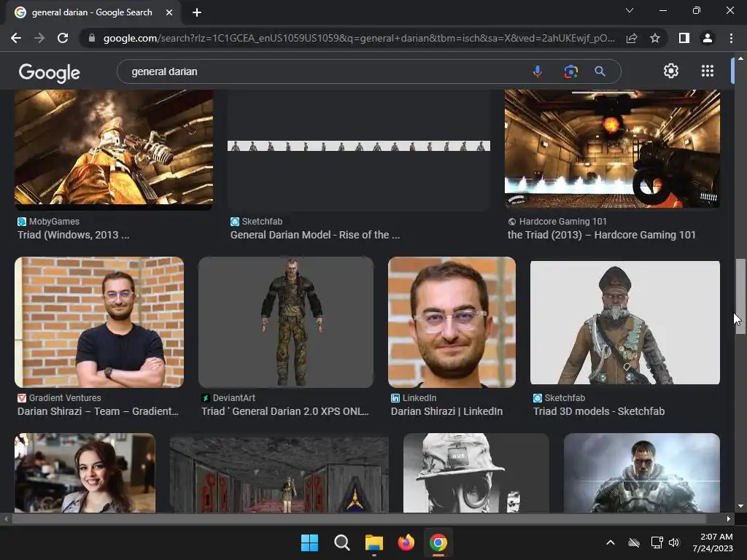Open the Gradient Ventures Darian Shirazi photo
The width and height of the screenshot is (747, 560).
point(99,322)
